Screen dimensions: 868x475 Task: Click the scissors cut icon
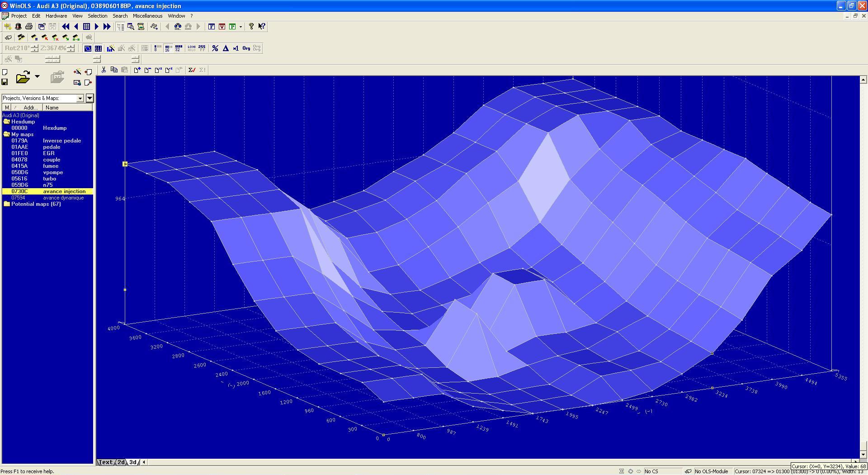click(104, 70)
